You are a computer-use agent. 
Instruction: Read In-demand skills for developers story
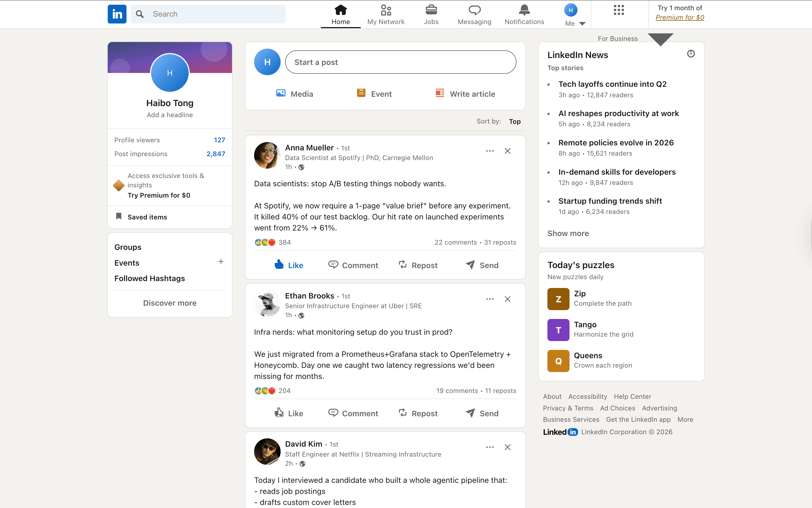[617, 172]
